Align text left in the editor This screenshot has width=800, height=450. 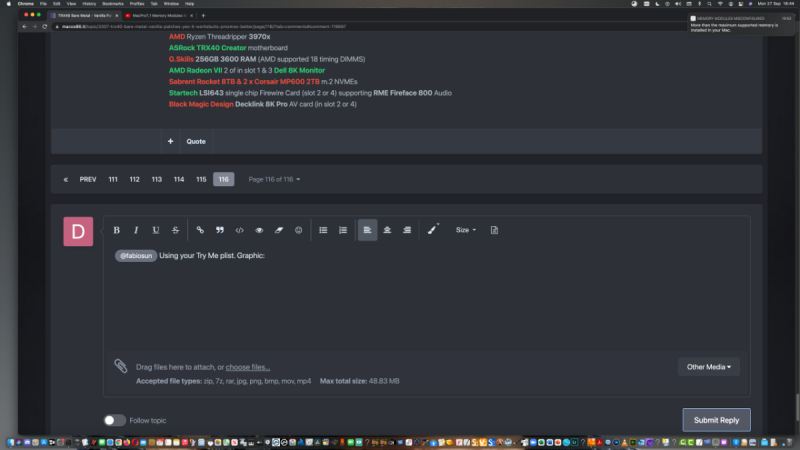coord(367,230)
